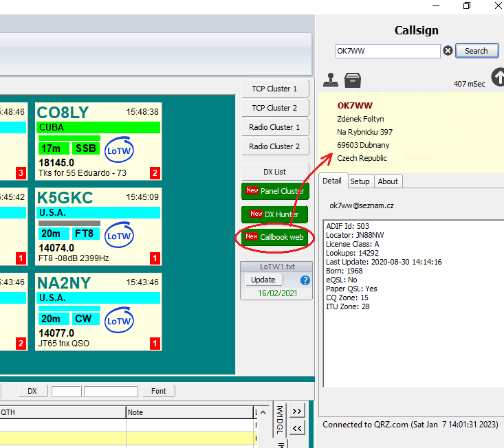Screen dimensions: 504x448
Task: Select the Detail tab
Action: pyautogui.click(x=332, y=181)
